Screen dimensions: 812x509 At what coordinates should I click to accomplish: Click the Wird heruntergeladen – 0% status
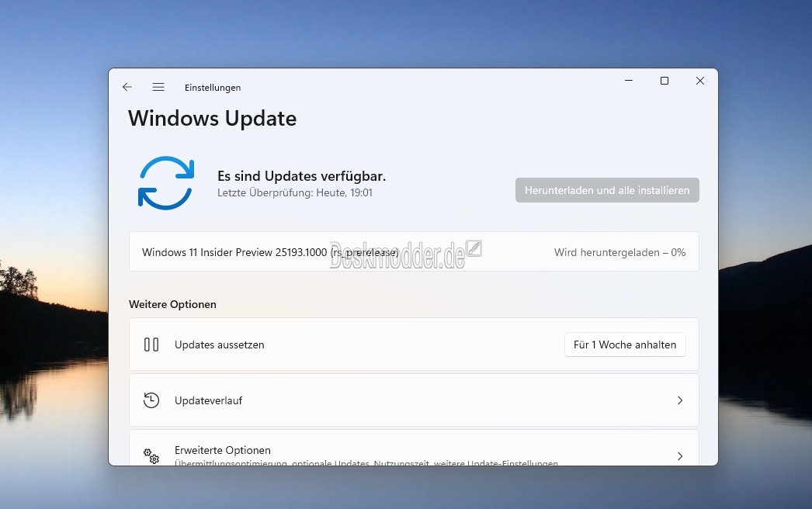620,252
